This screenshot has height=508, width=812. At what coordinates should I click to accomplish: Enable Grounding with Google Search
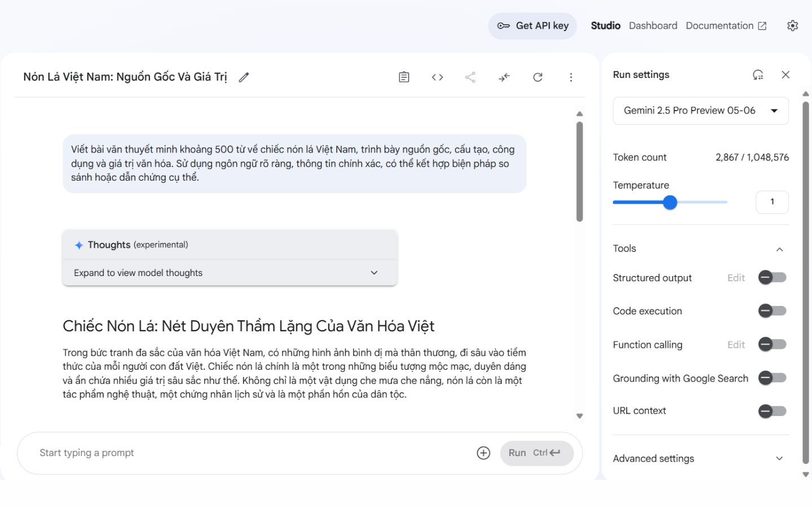[x=772, y=378]
